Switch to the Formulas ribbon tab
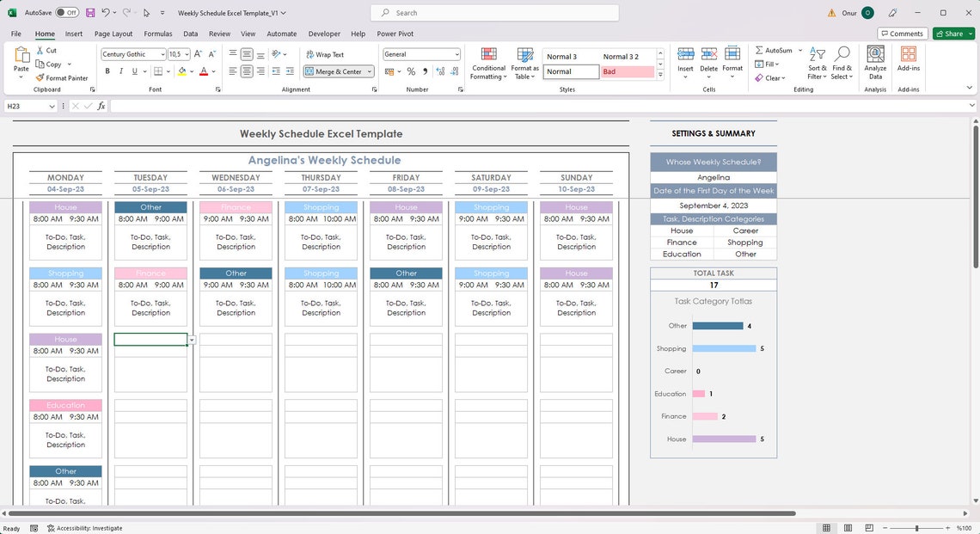Image resolution: width=980 pixels, height=534 pixels. [157, 34]
